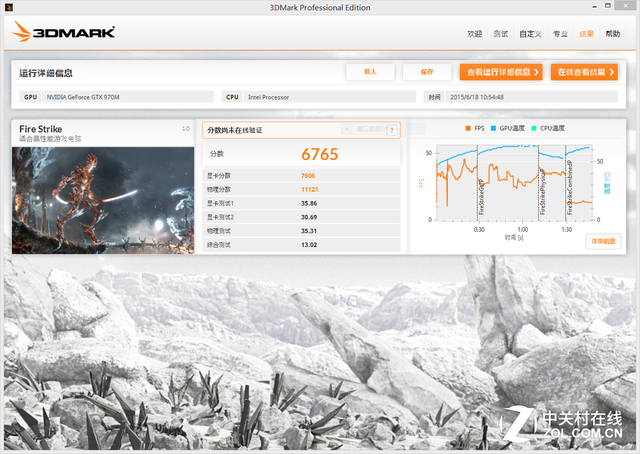This screenshot has height=454, width=640.
Task: Maximize the 3DMark window
Action: coord(608,6)
